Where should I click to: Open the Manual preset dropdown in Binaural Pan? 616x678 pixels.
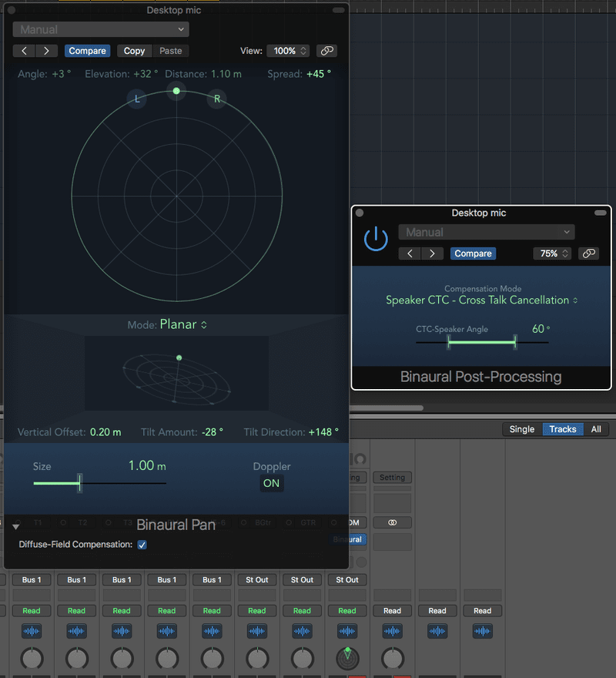(x=100, y=29)
